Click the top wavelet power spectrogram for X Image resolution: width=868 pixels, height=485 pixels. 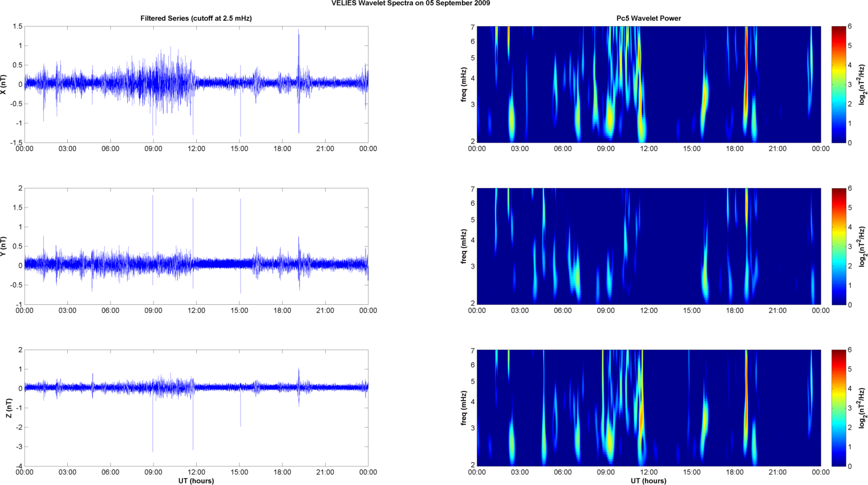point(648,84)
